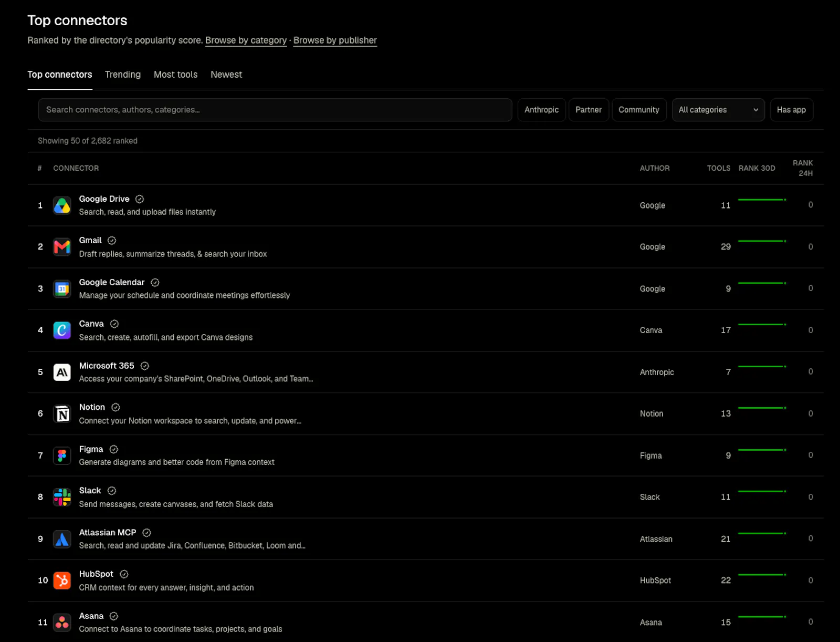This screenshot has height=642, width=840.
Task: Click verified badge next to Google Drive
Action: [x=140, y=199]
